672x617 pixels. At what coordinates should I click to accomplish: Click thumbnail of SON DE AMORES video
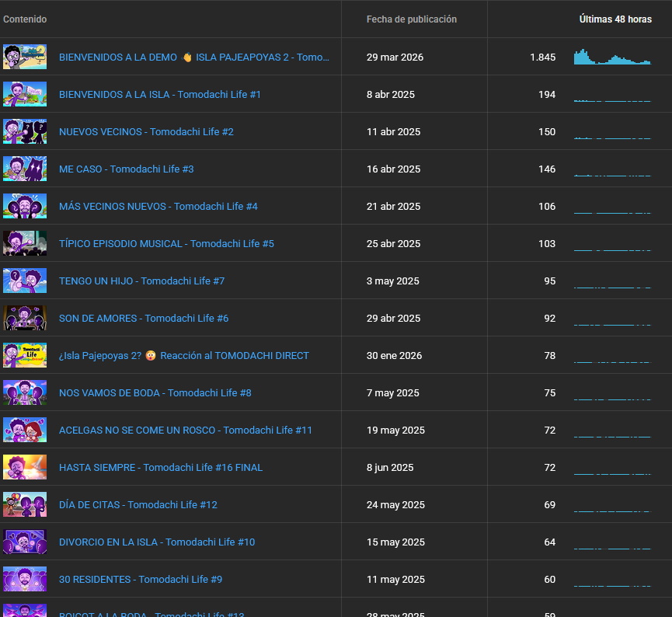[x=25, y=318]
